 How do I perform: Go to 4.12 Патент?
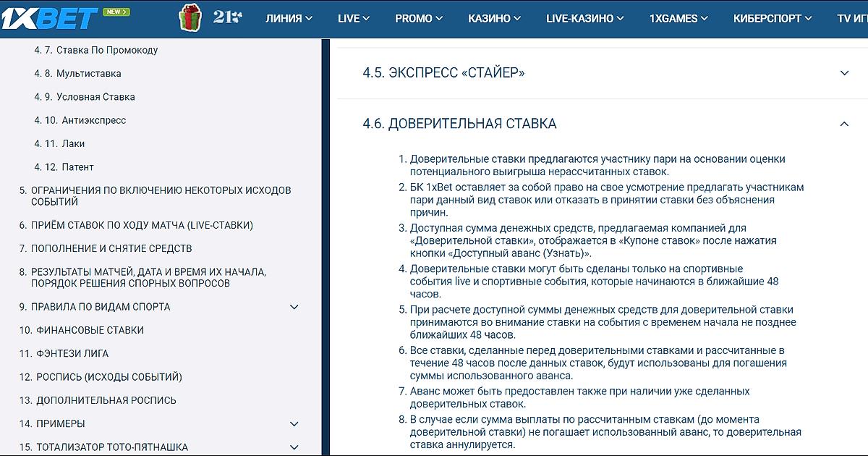coord(64,166)
